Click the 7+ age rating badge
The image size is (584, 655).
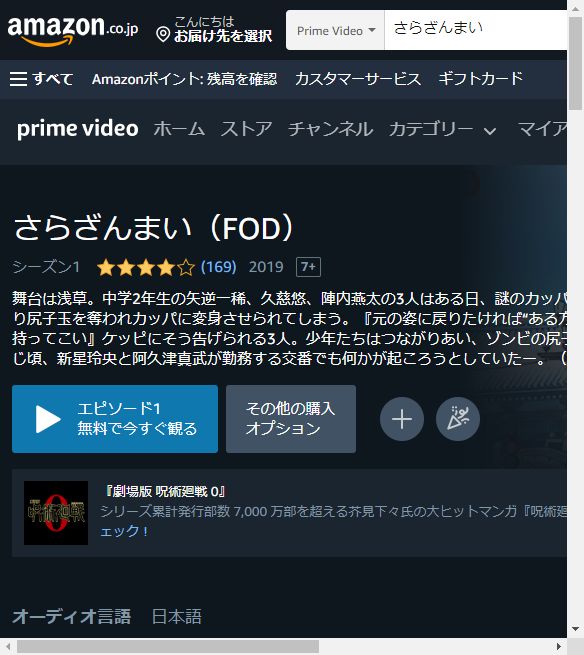(308, 267)
